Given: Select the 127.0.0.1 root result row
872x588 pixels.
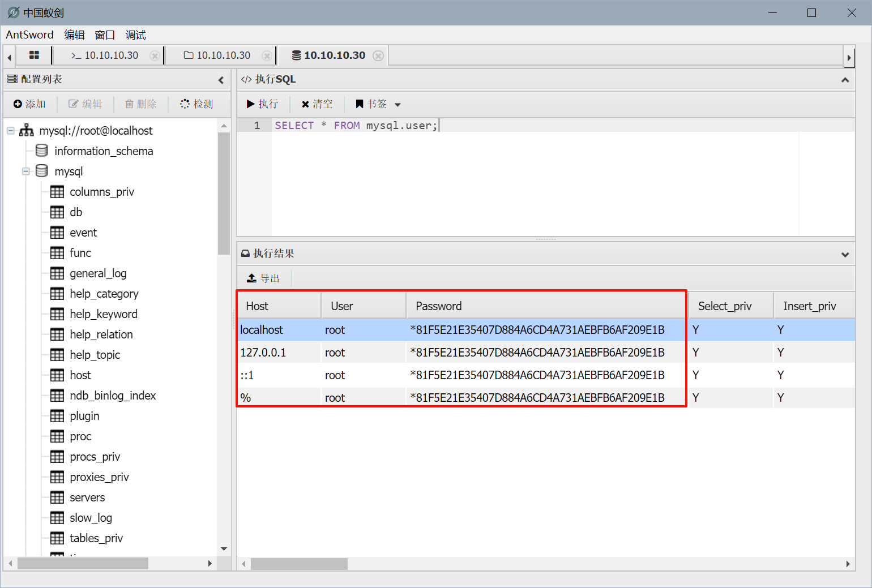Looking at the screenshot, I should (453, 353).
